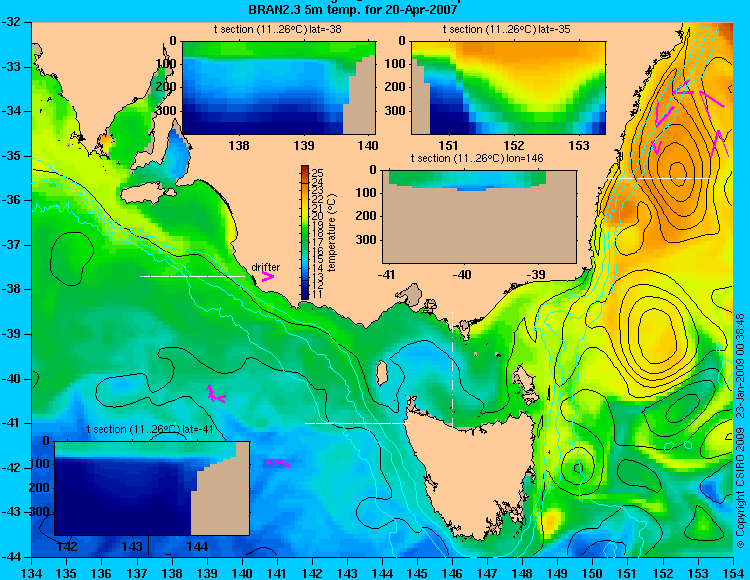Click the "temperature (°C)" colorbar label
Image resolution: width=750 pixels, height=580 pixels.
333,232
